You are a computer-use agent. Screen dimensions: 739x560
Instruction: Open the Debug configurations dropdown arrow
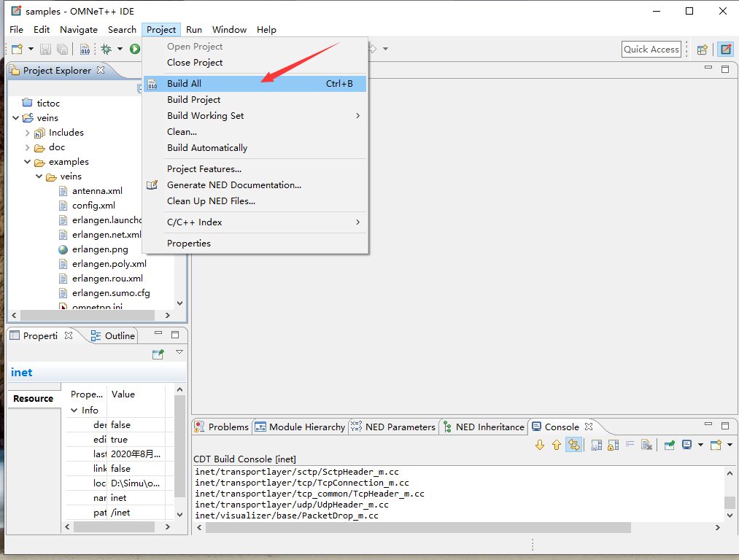[120, 49]
